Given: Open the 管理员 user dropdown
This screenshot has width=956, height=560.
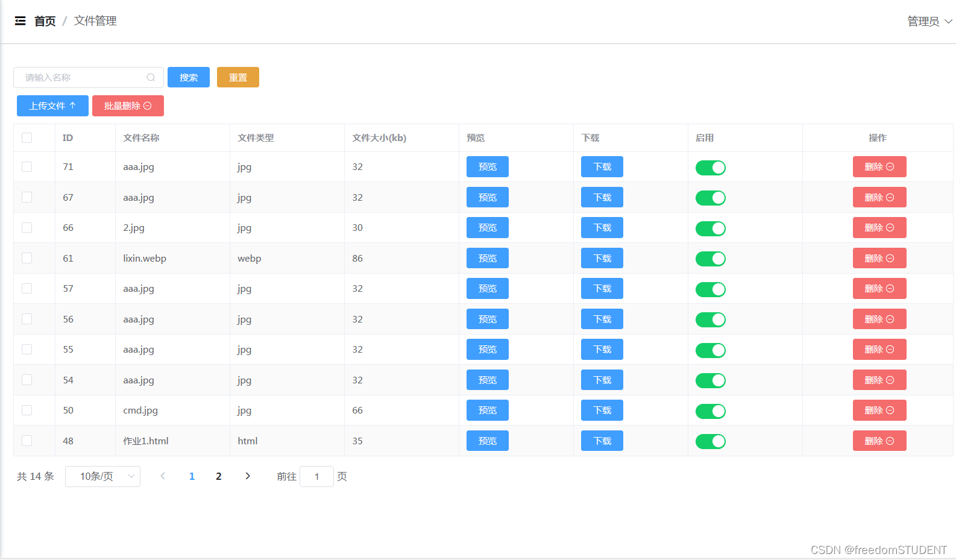Looking at the screenshot, I should pos(929,21).
